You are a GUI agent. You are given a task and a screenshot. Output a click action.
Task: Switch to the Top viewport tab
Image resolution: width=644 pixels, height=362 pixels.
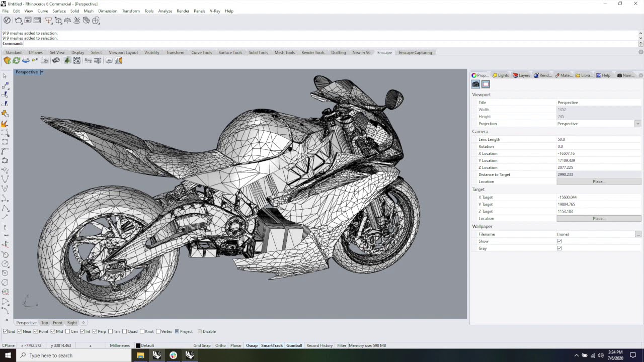click(x=45, y=323)
